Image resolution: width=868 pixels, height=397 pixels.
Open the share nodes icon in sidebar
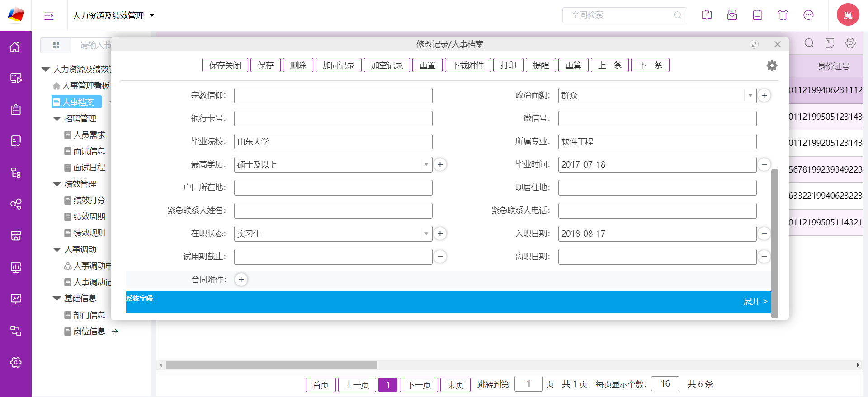[x=16, y=204]
